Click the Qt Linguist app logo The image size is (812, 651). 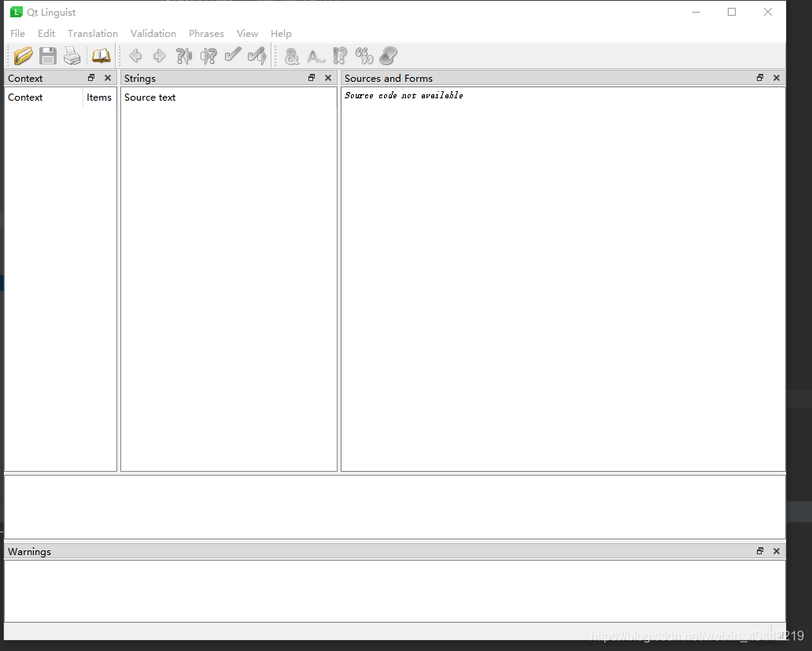[17, 12]
